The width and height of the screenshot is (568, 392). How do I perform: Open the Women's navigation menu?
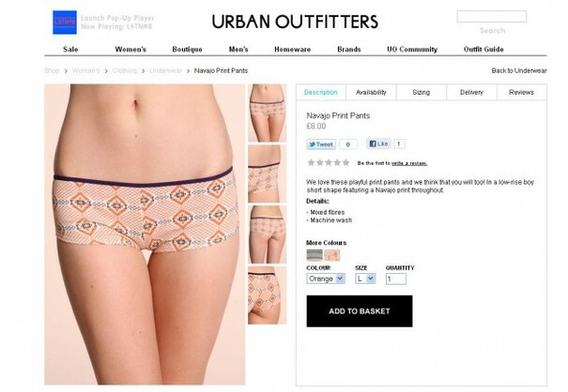(130, 49)
